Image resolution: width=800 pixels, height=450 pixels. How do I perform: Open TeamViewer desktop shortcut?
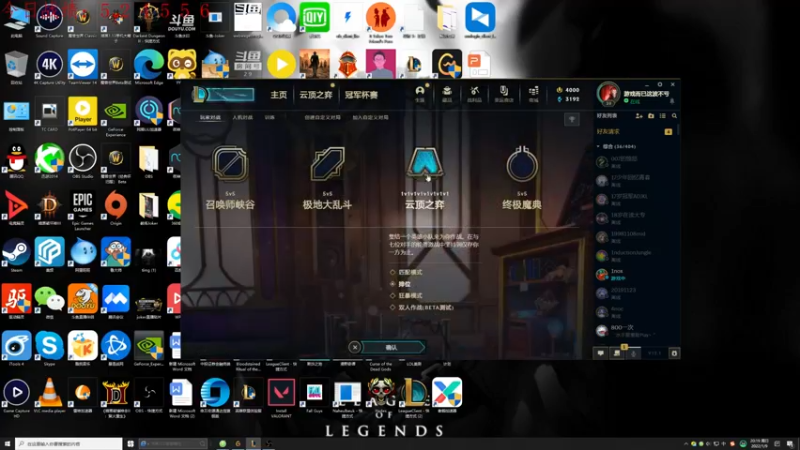(x=83, y=66)
